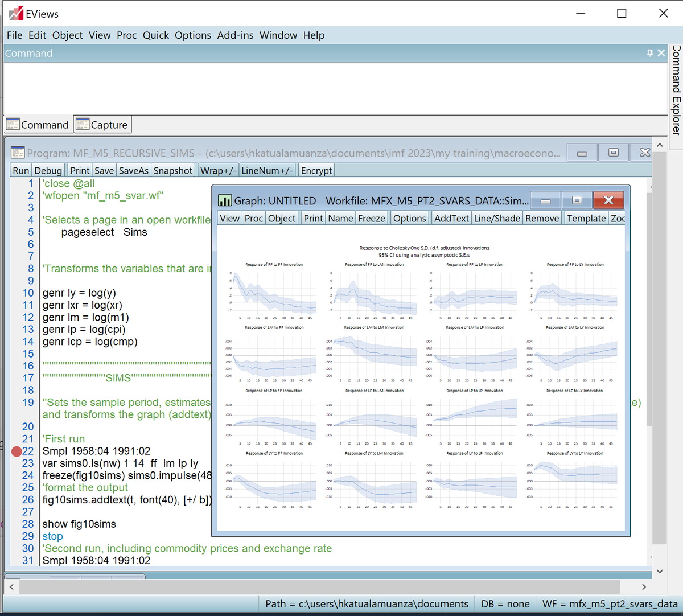Click Save in the program toolbar

pos(104,170)
